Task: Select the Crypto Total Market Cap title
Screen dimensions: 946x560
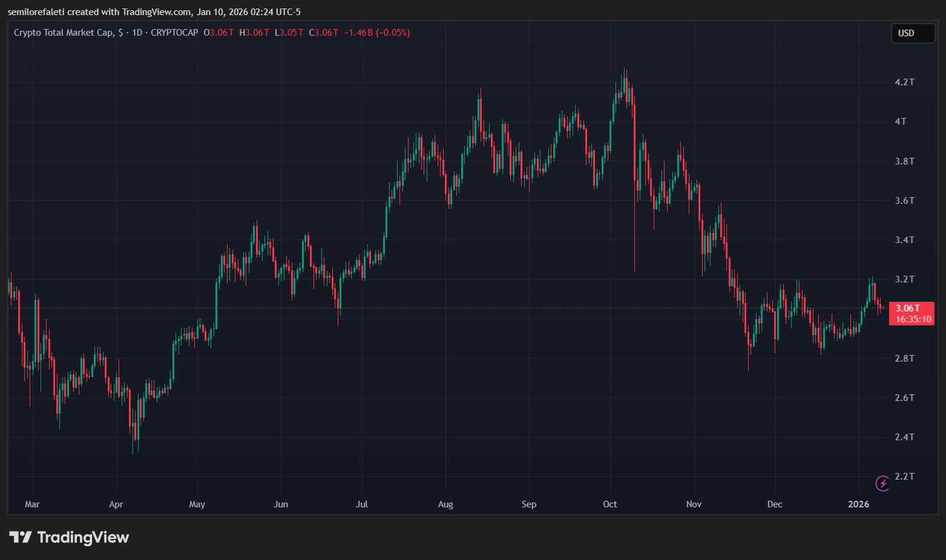Action: point(63,33)
